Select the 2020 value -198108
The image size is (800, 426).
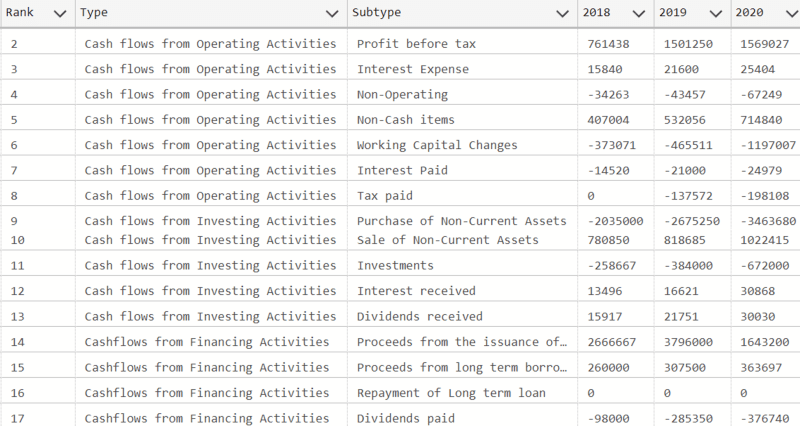(x=765, y=196)
